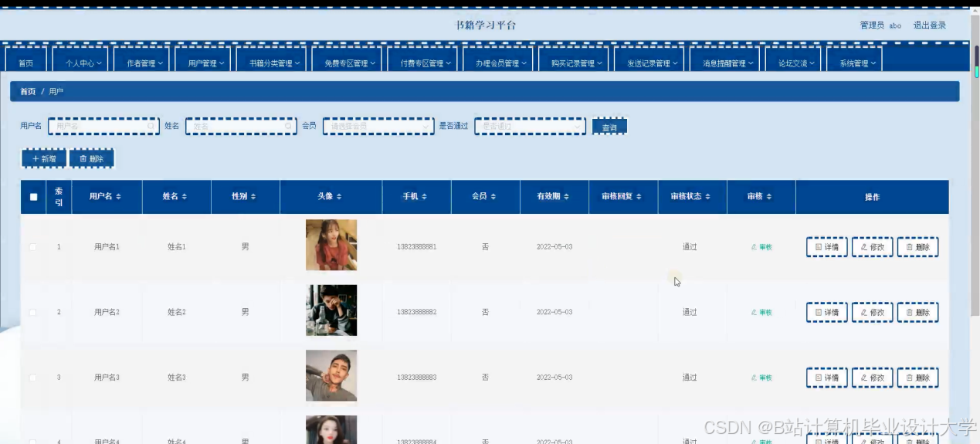This screenshot has width=980, height=444.
Task: Click the 新增 add button
Action: pos(44,158)
